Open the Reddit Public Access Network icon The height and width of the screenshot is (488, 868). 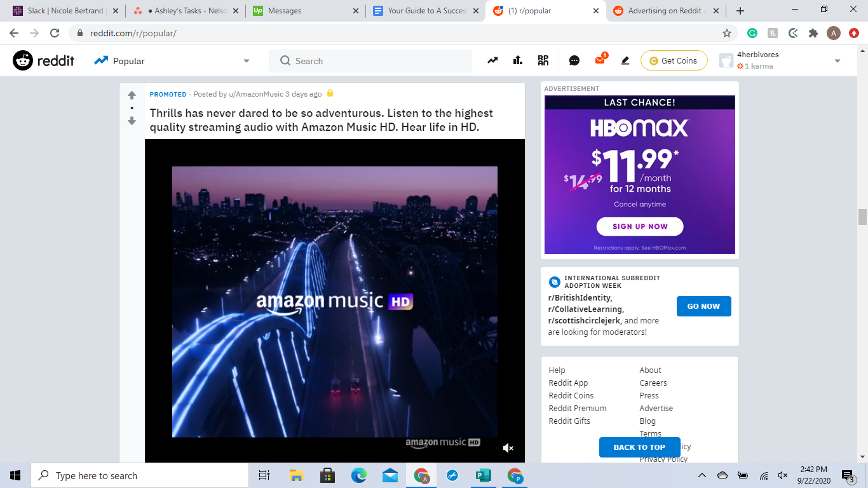[543, 60]
